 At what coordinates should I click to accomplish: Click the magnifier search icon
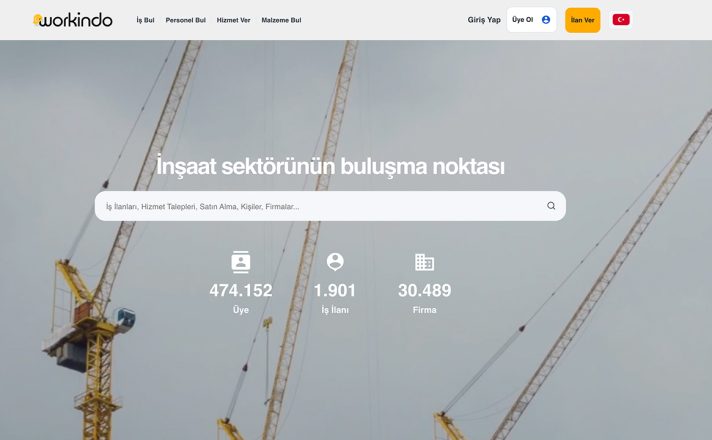coord(551,206)
